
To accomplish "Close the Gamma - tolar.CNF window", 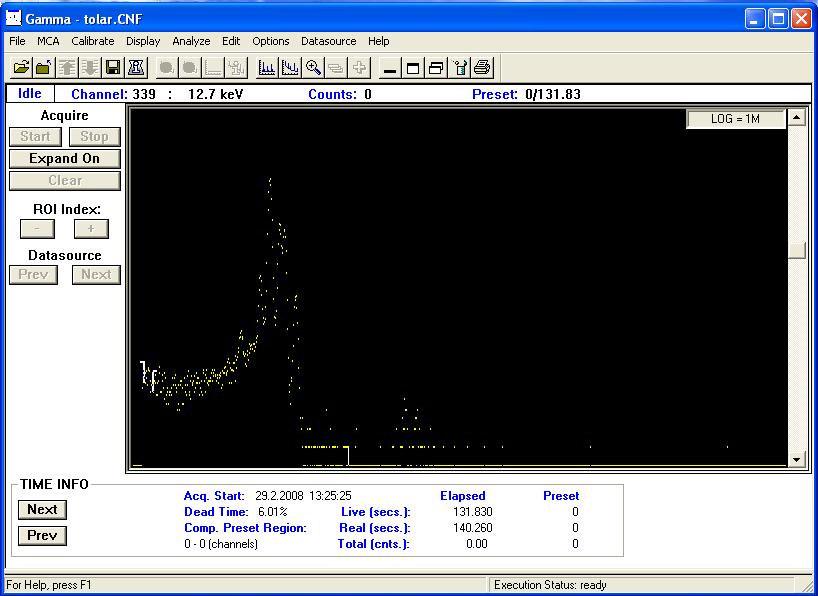I will 801,20.
